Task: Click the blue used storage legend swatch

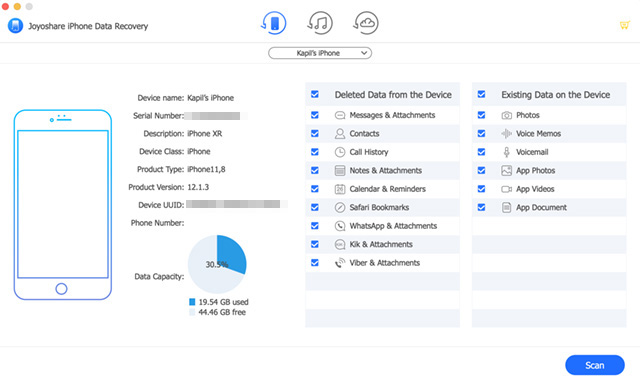Action: [192, 302]
